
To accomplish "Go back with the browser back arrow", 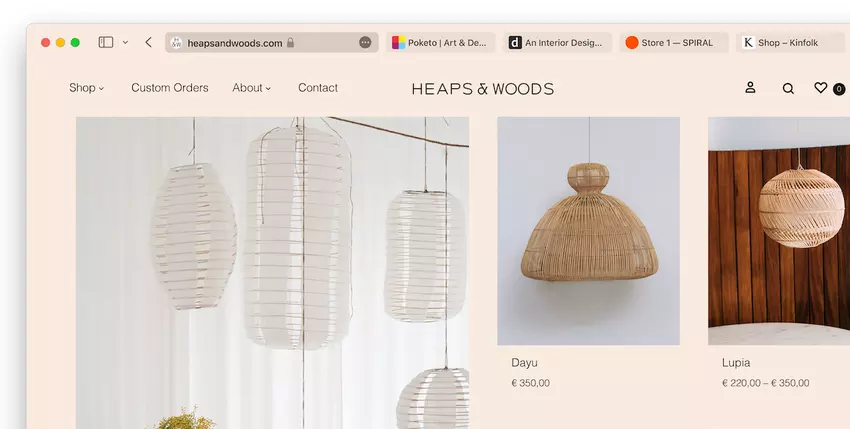I will coord(148,43).
